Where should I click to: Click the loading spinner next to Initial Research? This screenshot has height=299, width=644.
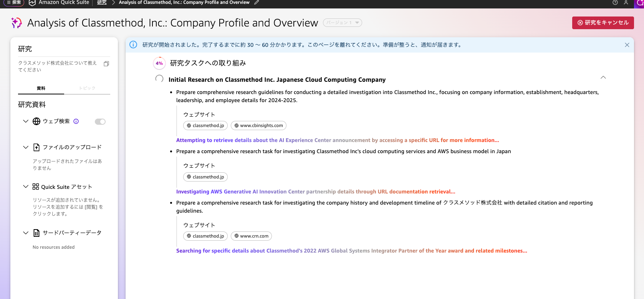pyautogui.click(x=159, y=79)
